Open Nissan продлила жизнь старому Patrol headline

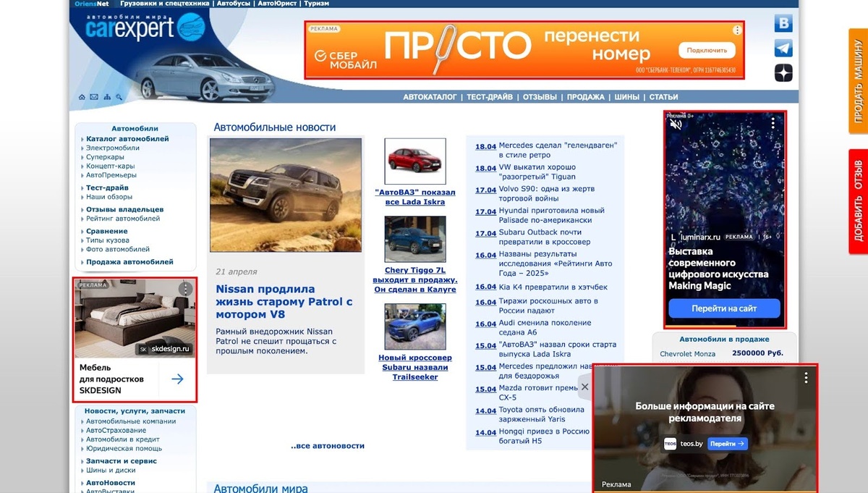[284, 301]
